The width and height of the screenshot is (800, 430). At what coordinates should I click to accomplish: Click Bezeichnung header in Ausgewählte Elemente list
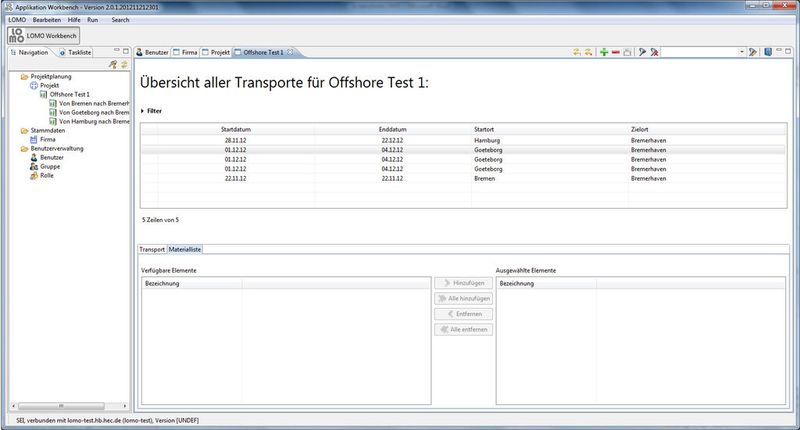(546, 284)
